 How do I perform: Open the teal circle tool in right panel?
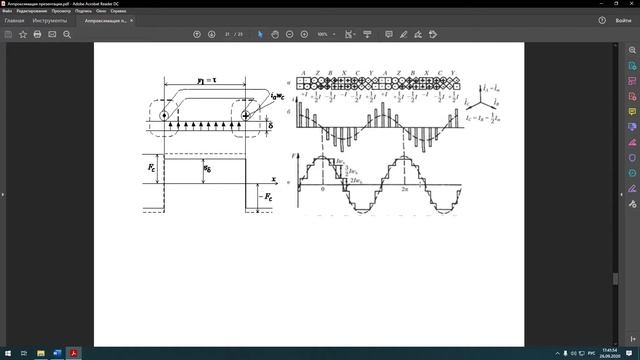point(632,173)
